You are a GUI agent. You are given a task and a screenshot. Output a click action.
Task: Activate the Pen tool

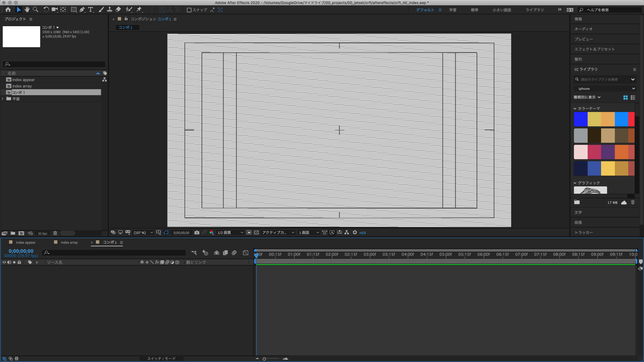click(82, 10)
